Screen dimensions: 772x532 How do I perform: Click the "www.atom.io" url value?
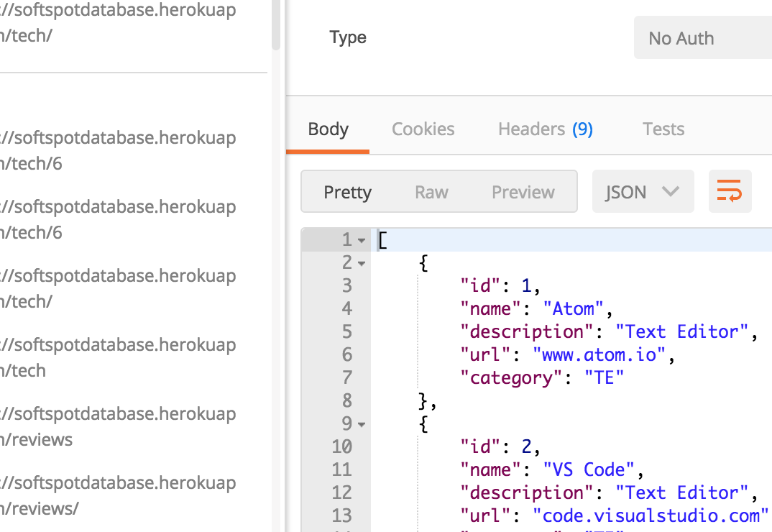(599, 354)
